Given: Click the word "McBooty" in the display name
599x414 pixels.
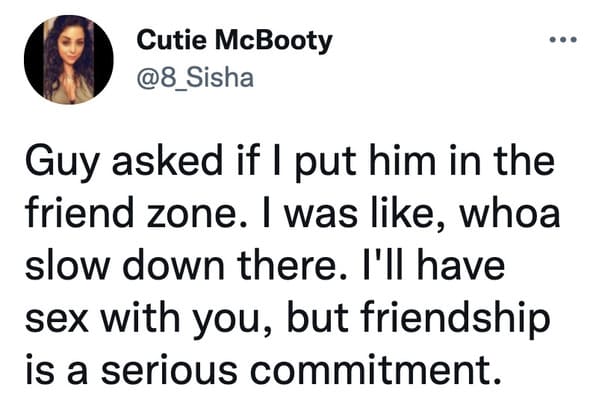Looking at the screenshot, I should (274, 41).
